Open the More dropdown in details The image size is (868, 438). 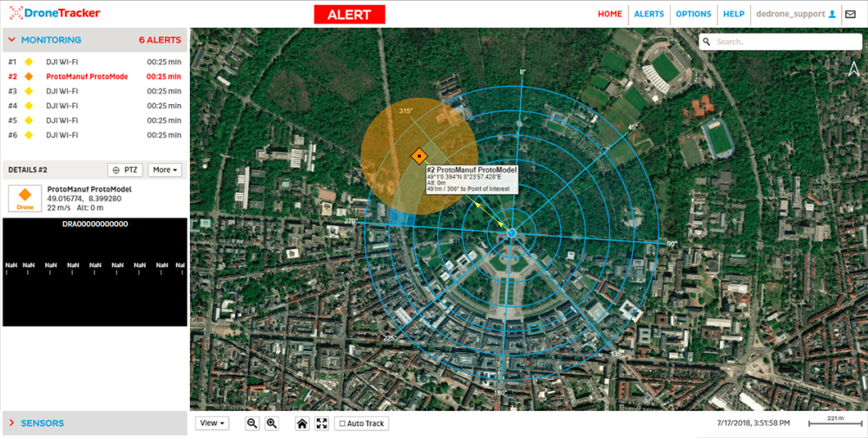165,170
